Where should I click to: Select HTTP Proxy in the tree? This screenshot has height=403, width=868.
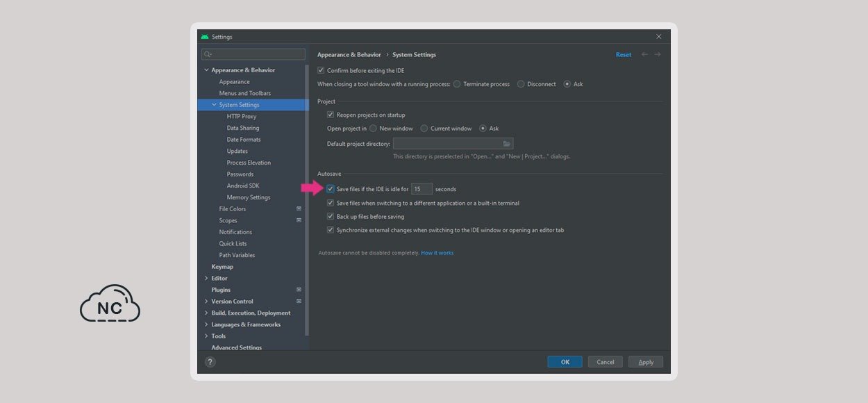pyautogui.click(x=242, y=117)
